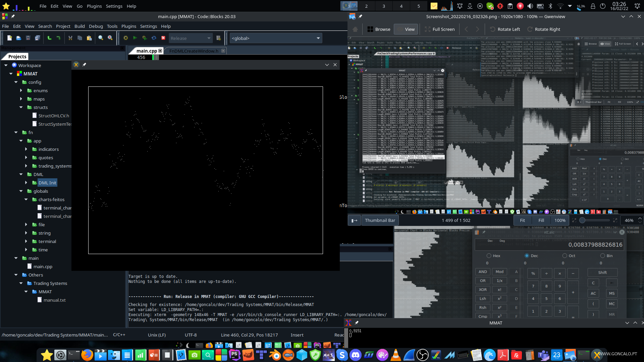
Task: Click the Paste toolbar icon
Action: pos(89,38)
